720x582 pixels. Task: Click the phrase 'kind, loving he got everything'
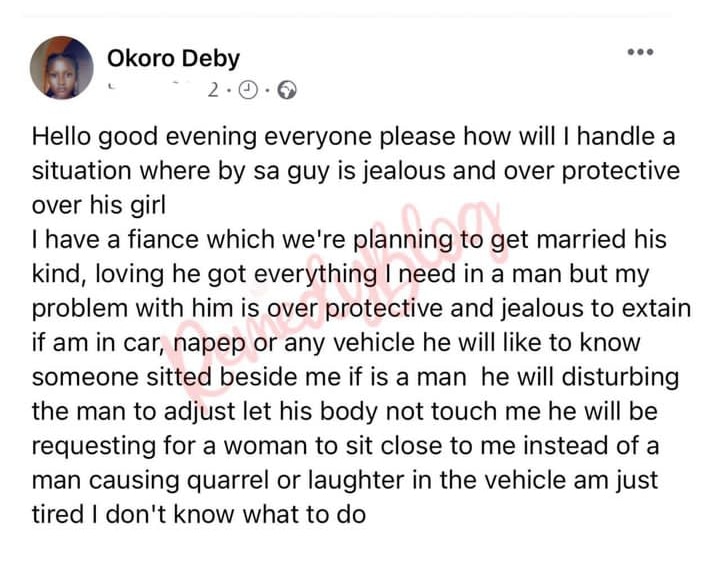click(205, 274)
